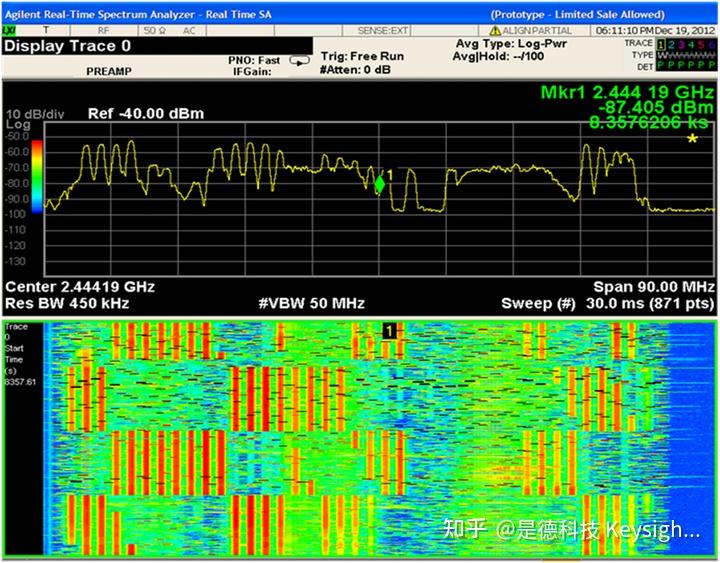
Task: Select trace 4 indicator in TRACE row
Action: pyautogui.click(x=691, y=44)
